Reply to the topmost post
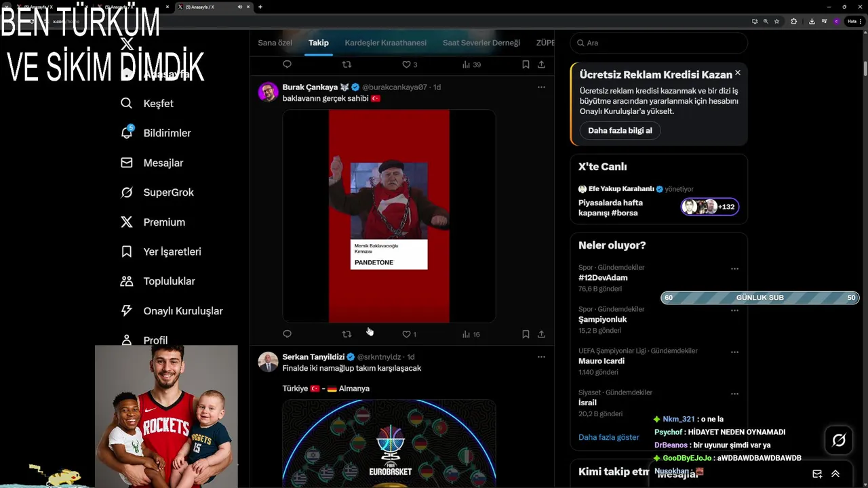This screenshot has height=488, width=868. coord(287,64)
